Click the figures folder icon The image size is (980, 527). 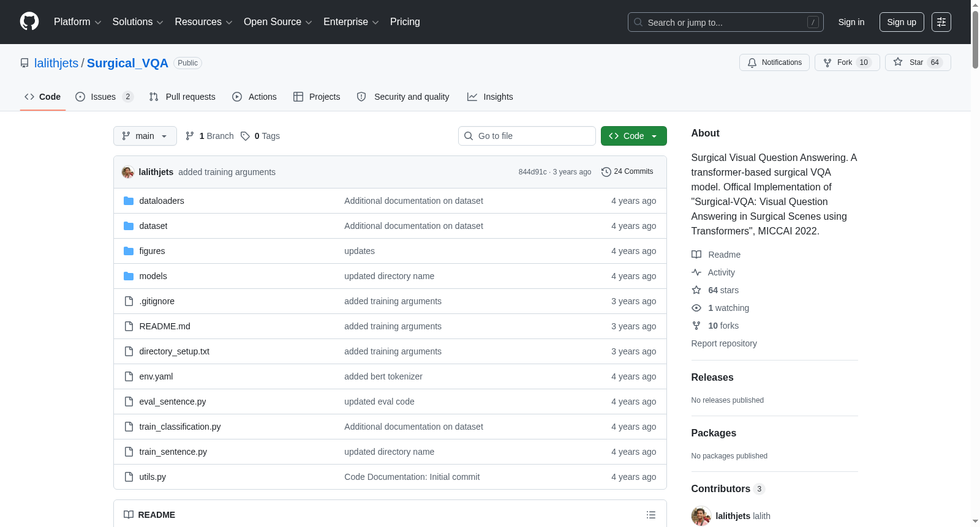tap(129, 251)
